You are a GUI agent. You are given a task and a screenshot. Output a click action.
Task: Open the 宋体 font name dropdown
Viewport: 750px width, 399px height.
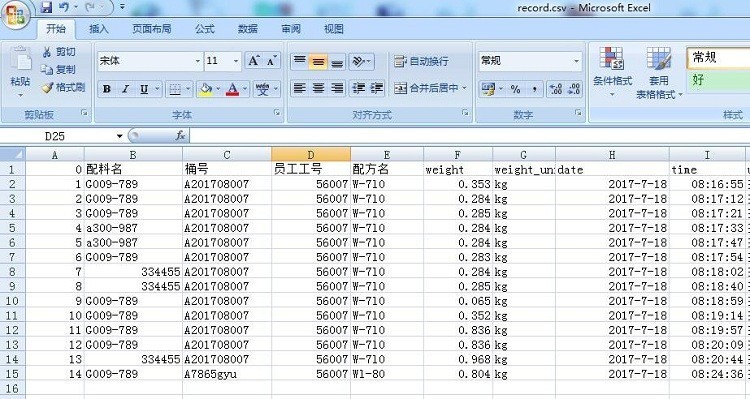198,61
